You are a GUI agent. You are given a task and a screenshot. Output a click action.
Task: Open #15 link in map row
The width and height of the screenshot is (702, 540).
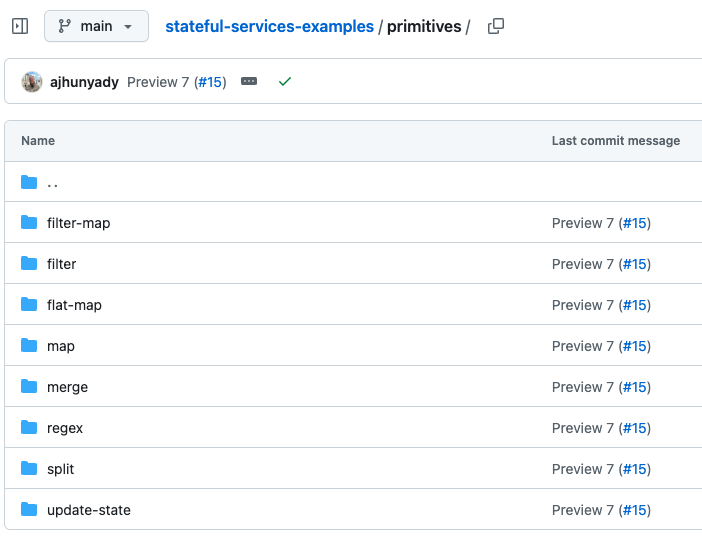(635, 346)
